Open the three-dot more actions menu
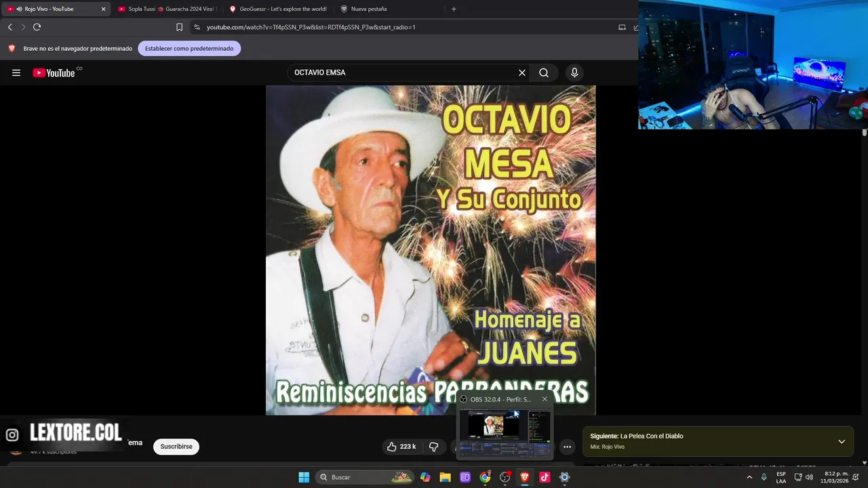The width and height of the screenshot is (868, 488). 567,447
